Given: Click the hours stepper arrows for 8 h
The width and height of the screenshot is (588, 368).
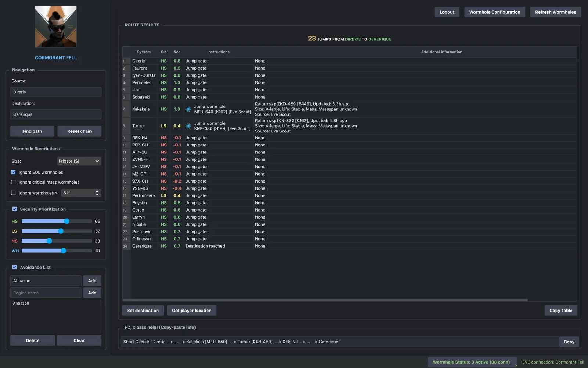Looking at the screenshot, I should [x=97, y=193].
